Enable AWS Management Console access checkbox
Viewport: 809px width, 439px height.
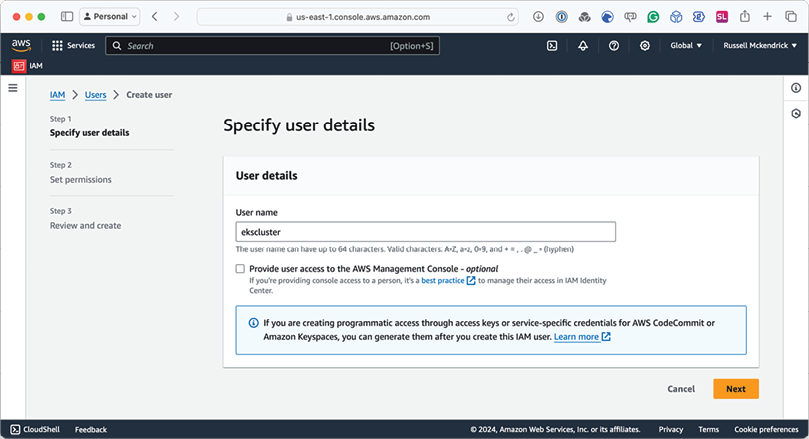pos(240,269)
